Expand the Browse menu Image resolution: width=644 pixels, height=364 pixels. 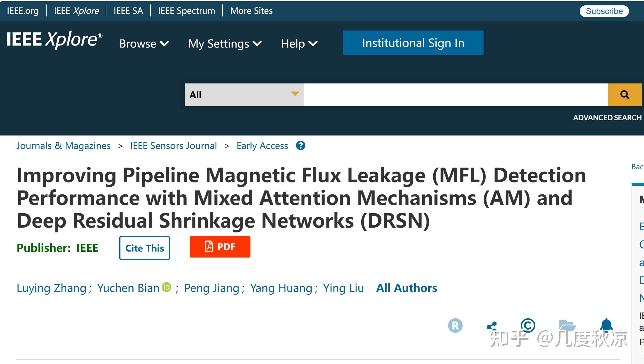point(144,43)
